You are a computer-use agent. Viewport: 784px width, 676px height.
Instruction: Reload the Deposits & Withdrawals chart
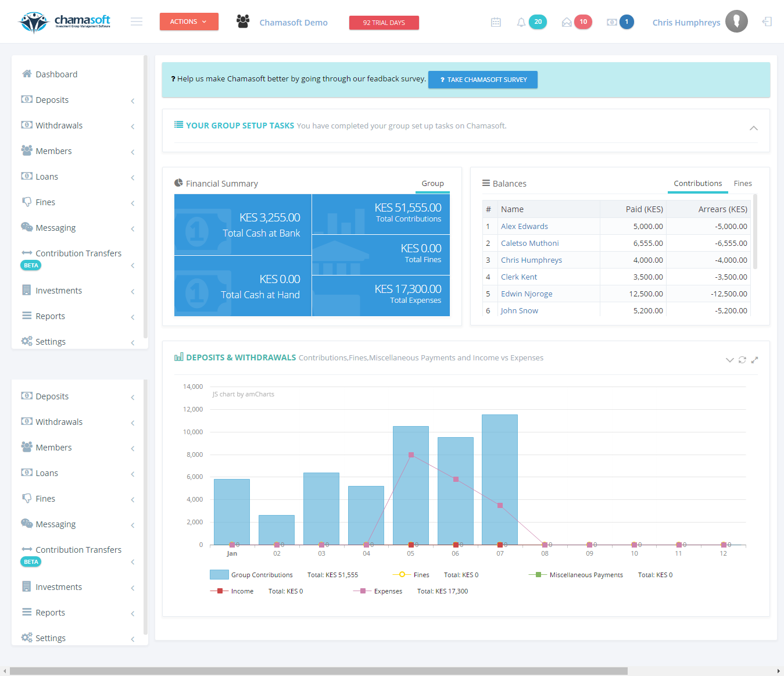(742, 360)
